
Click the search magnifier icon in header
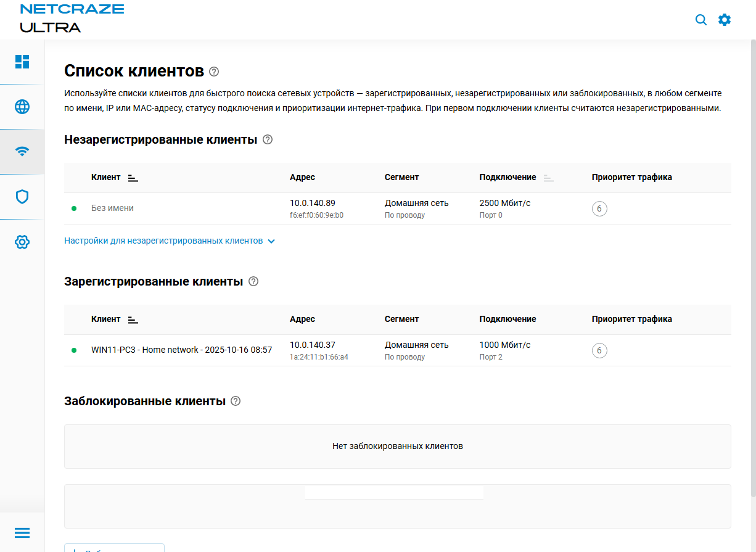point(701,20)
